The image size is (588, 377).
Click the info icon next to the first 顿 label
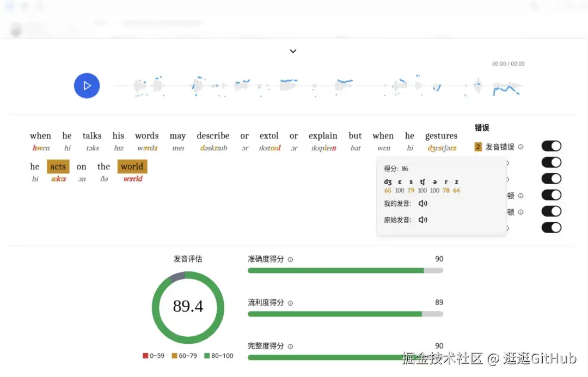click(520, 195)
